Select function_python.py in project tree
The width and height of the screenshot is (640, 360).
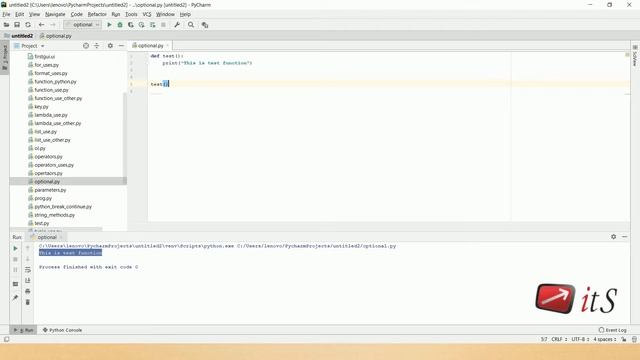click(x=55, y=82)
